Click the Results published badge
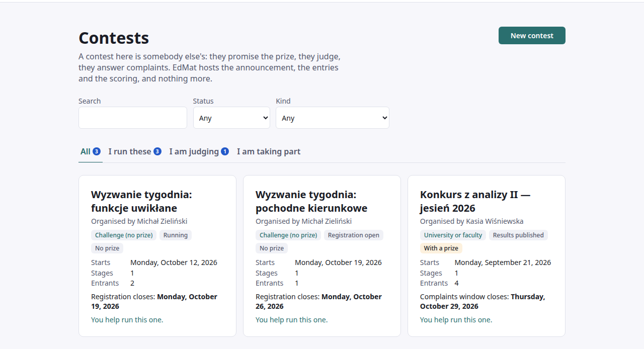The width and height of the screenshot is (644, 349). [518, 235]
